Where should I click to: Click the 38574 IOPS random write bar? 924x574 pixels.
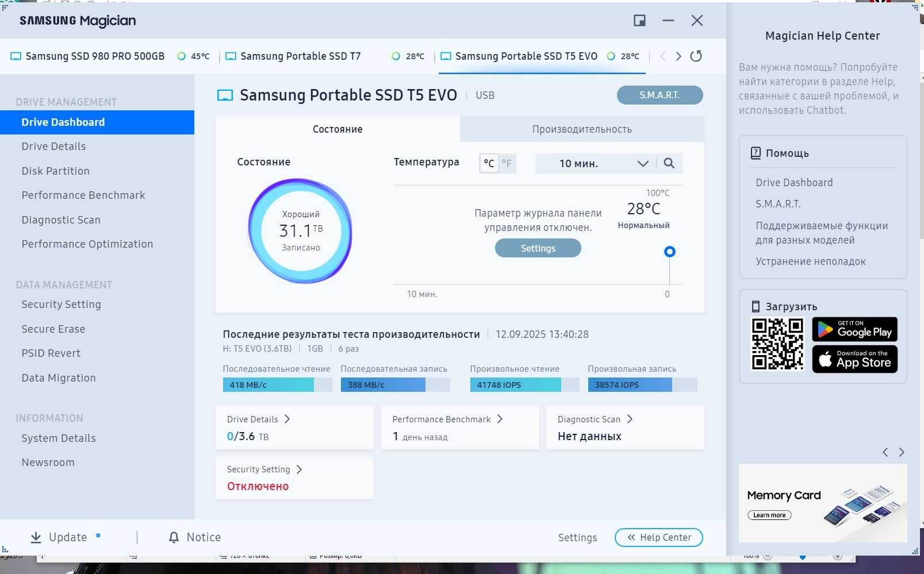pyautogui.click(x=642, y=385)
